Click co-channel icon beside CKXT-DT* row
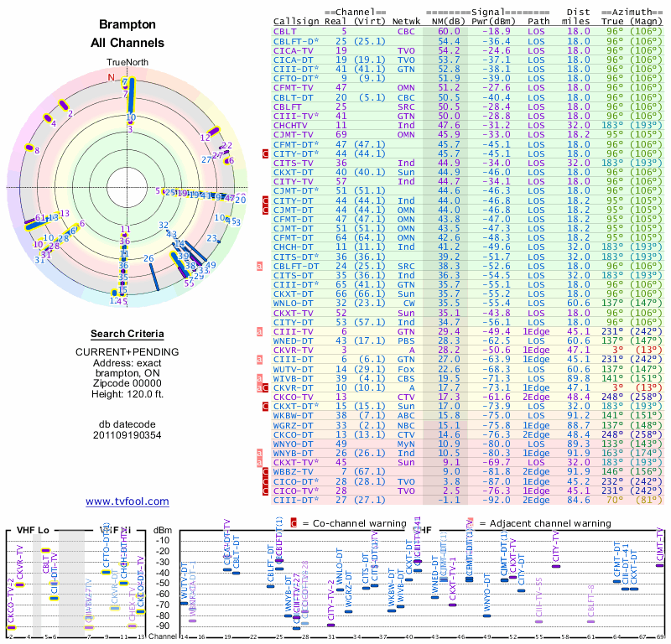 click(x=265, y=407)
